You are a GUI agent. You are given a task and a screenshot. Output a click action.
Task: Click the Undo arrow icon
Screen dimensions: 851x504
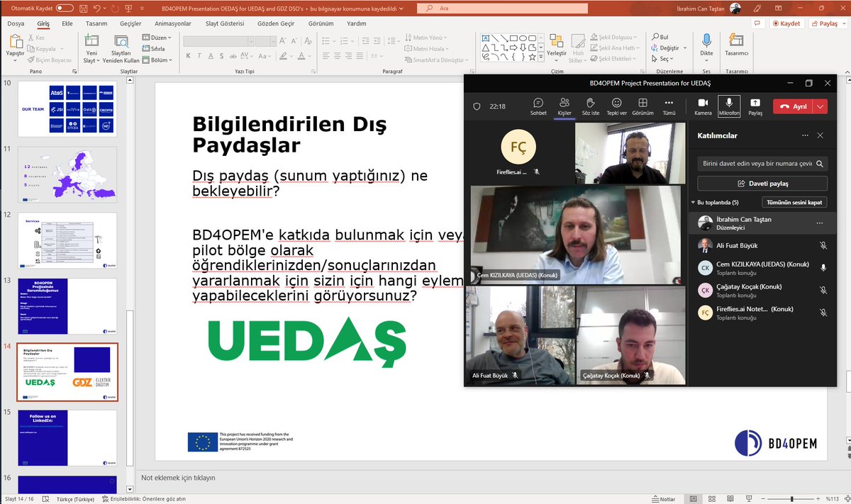click(x=97, y=8)
